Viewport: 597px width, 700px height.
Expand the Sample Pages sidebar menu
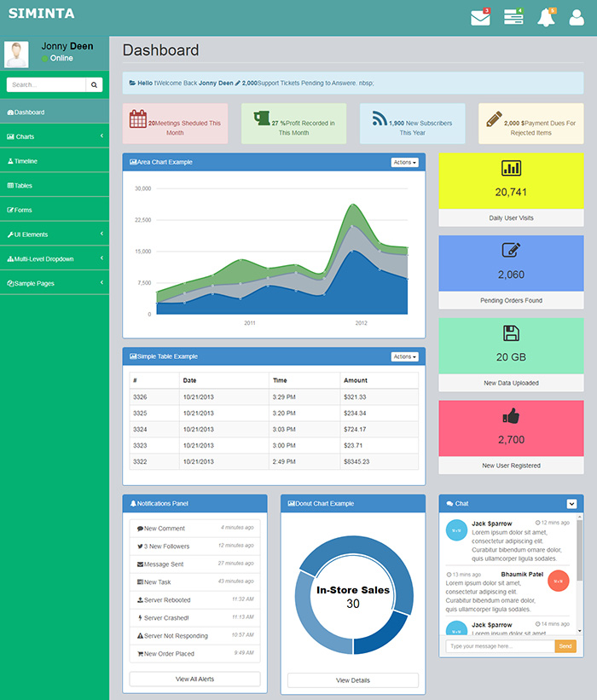[55, 283]
